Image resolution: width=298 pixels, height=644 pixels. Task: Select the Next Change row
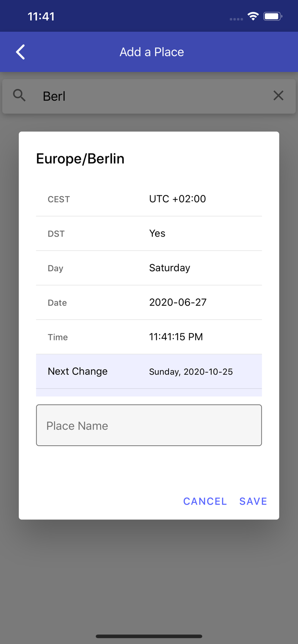[149, 371]
